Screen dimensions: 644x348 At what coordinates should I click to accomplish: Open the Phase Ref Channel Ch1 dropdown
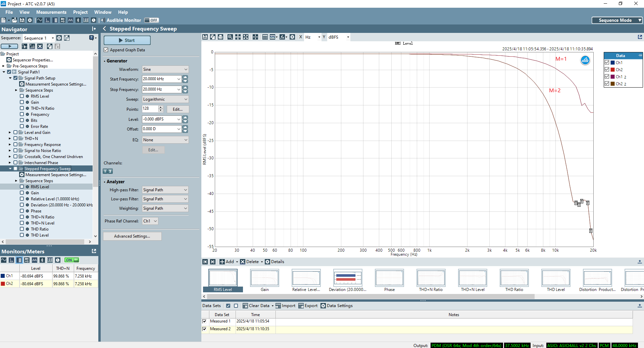(150, 221)
